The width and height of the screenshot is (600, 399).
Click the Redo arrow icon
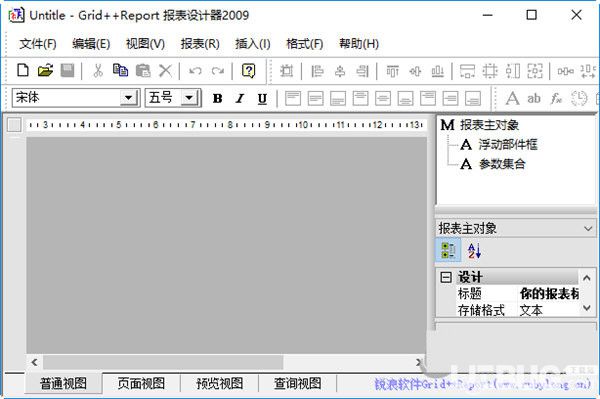(218, 71)
